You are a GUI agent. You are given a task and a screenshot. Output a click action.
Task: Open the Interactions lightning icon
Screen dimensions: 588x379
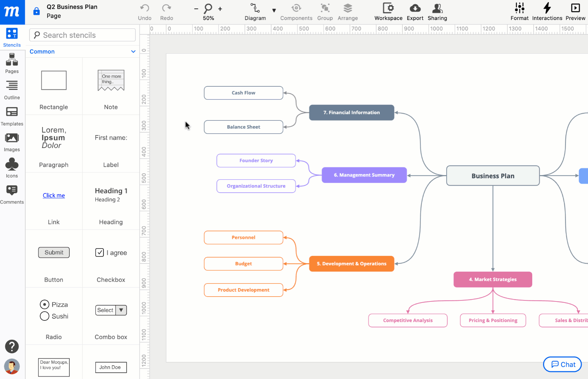point(547,8)
